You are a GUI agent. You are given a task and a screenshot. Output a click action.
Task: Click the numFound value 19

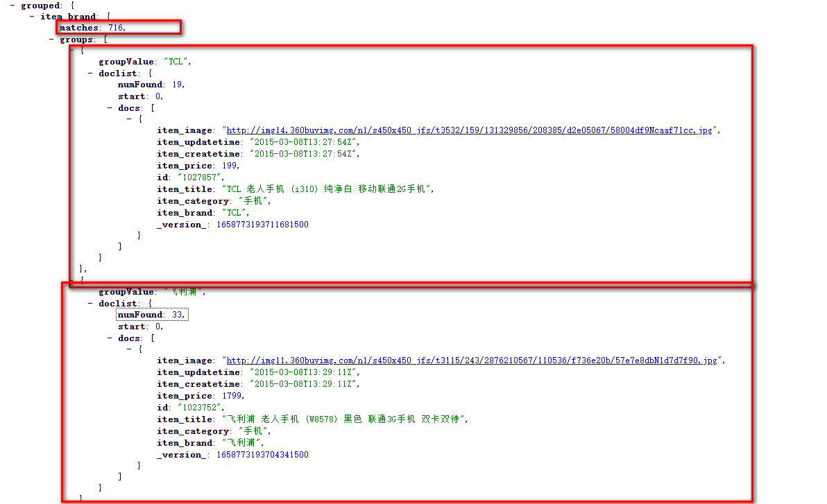click(x=177, y=85)
